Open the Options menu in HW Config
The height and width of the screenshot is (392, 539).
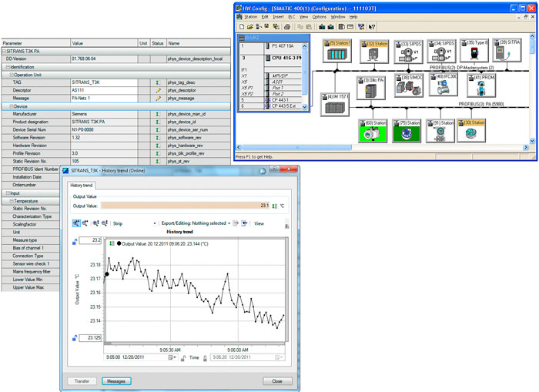point(319,16)
